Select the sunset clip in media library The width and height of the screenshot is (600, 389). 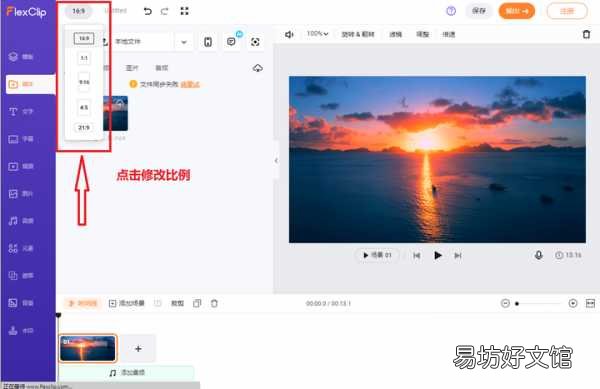115,113
